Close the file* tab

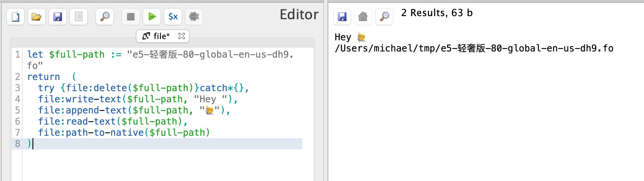pyautogui.click(x=182, y=36)
